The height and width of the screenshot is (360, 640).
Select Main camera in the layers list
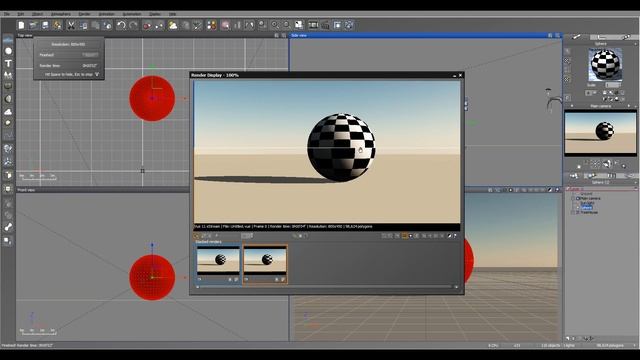pos(591,198)
